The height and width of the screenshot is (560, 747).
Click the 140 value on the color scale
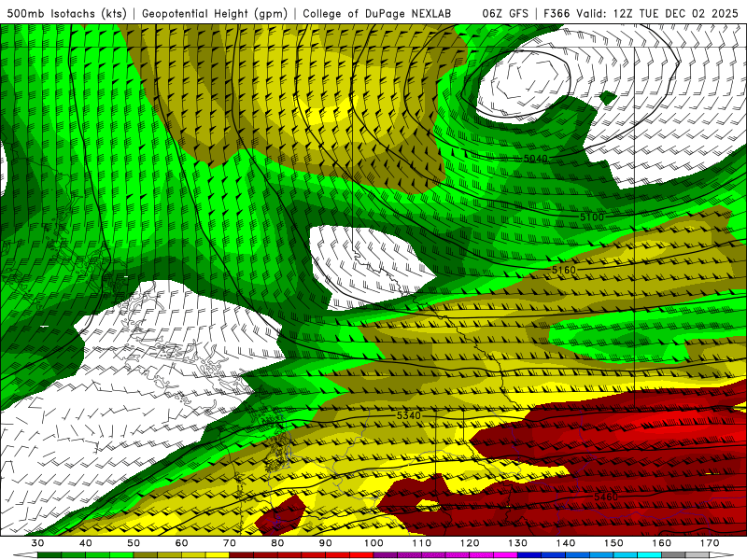pos(566,543)
